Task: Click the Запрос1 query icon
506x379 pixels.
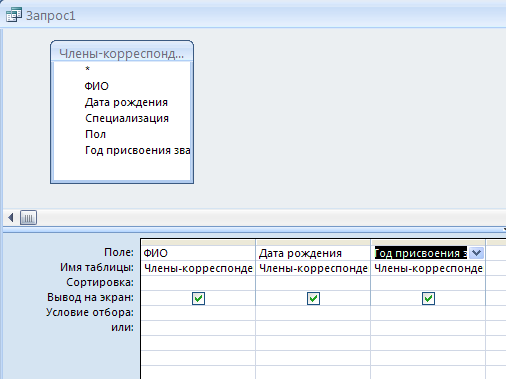Action: (x=14, y=15)
